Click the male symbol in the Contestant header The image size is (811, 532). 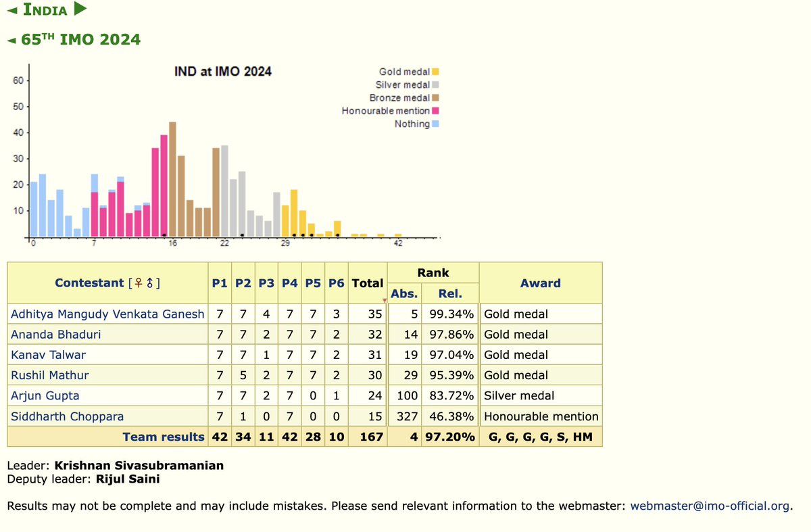point(149,283)
